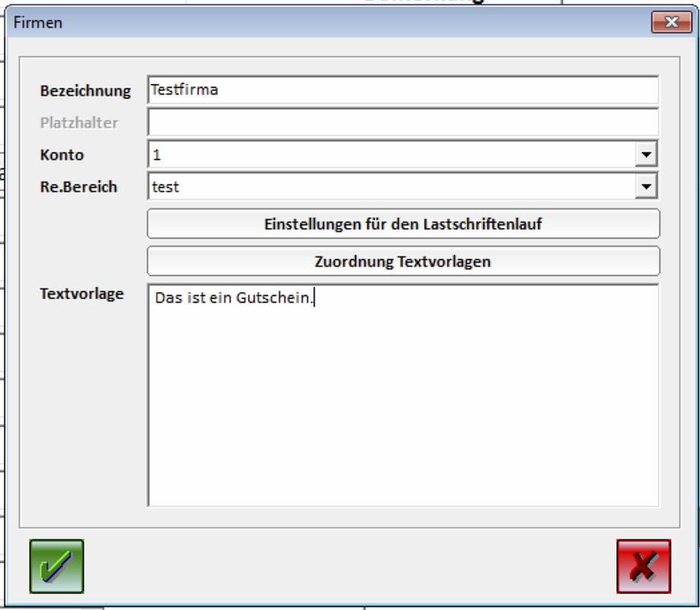Viewport: 700px width, 610px height.
Task: Click the Firmen title bar text
Action: 38,23
